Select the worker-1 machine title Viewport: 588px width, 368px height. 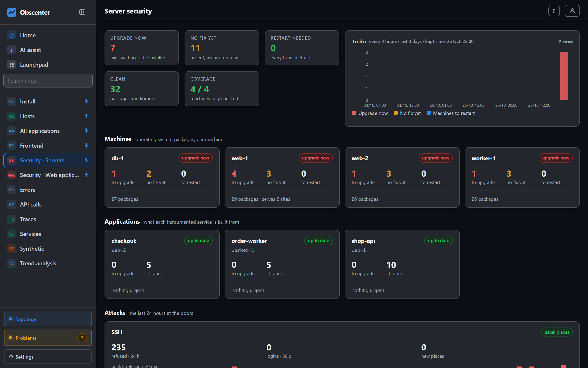[483, 158]
